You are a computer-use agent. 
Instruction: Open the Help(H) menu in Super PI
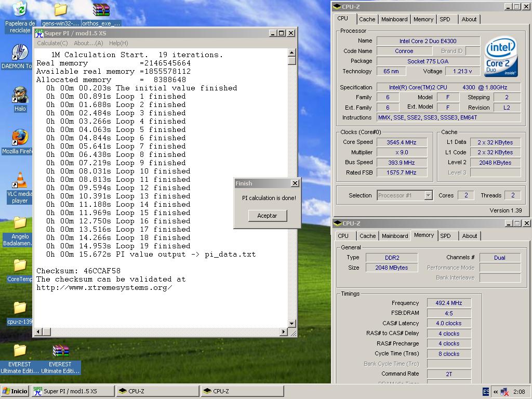(x=118, y=43)
